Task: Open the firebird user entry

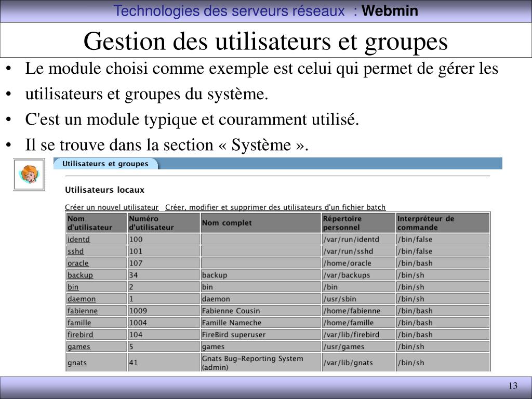Action: pos(80,334)
